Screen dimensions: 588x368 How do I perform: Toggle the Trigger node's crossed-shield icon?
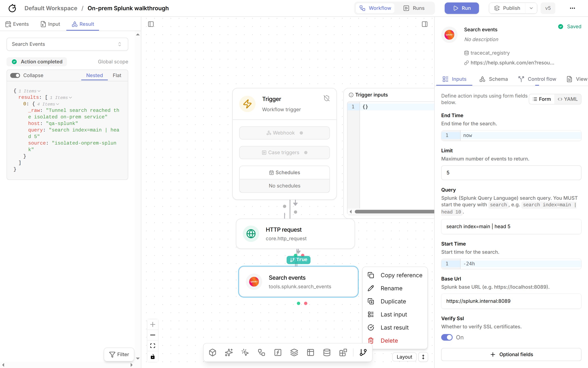click(x=326, y=98)
